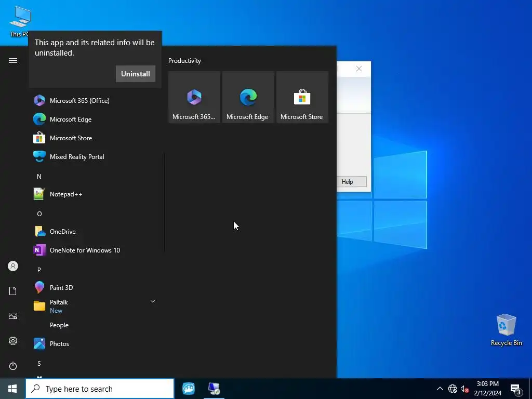Viewport: 532px width, 399px height.
Task: Click the Microsoft Store productivity tile
Action: point(302,97)
